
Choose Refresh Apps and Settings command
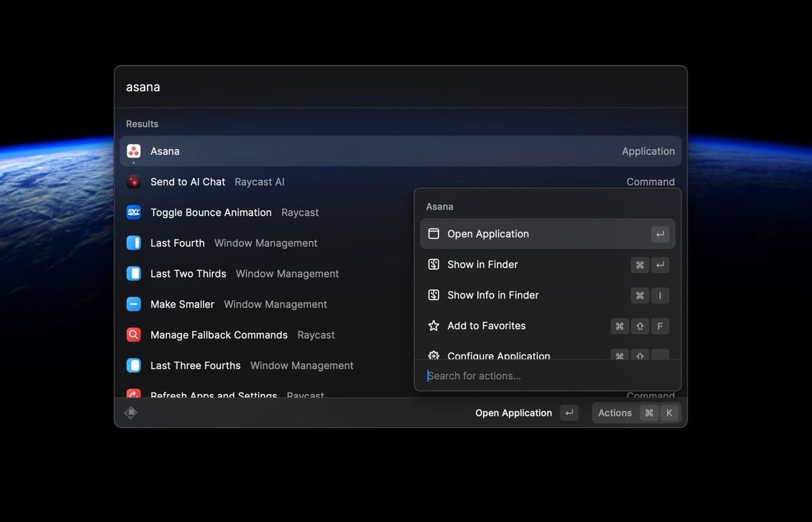click(213, 395)
